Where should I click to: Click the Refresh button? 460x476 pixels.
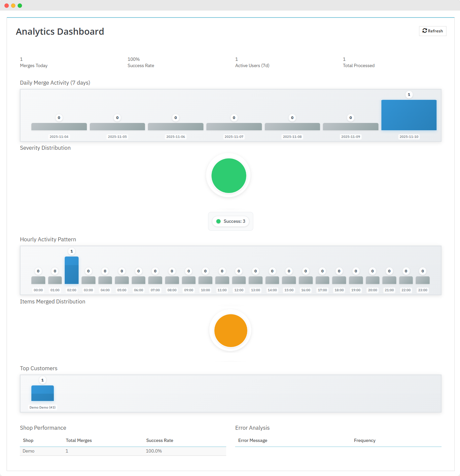(x=433, y=31)
